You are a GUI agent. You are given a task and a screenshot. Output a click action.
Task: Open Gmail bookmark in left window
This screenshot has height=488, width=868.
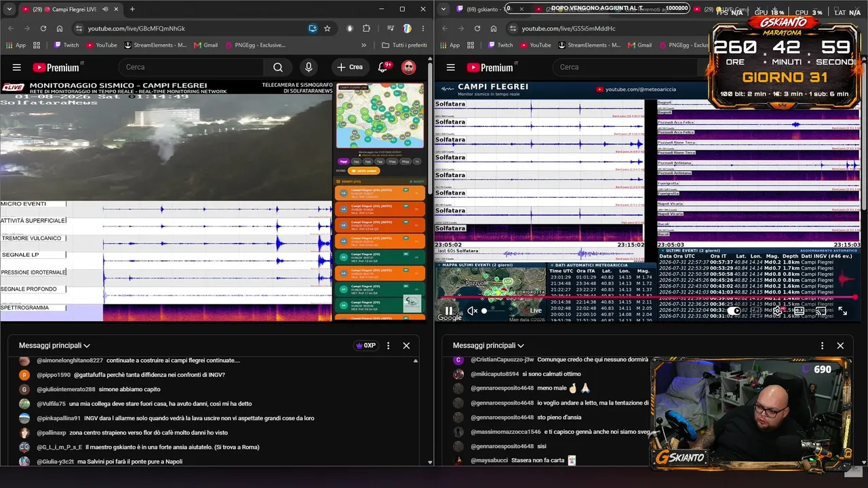pos(205,45)
